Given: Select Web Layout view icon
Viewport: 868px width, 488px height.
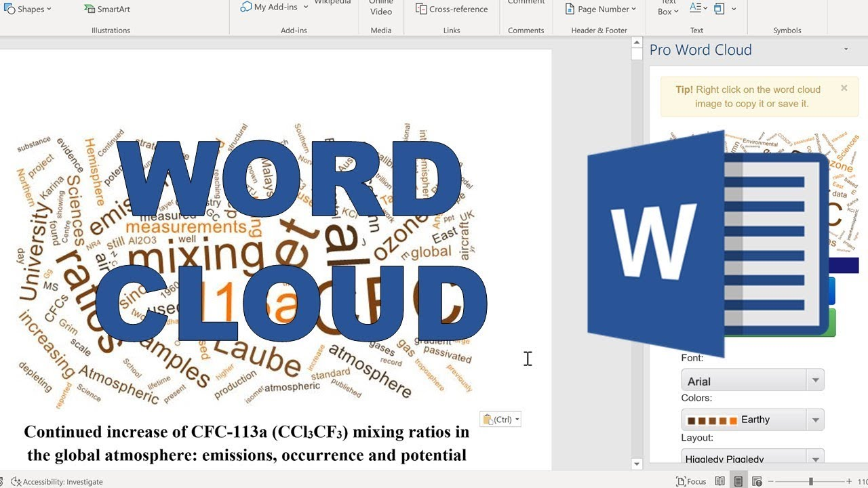Looking at the screenshot, I should 757,481.
